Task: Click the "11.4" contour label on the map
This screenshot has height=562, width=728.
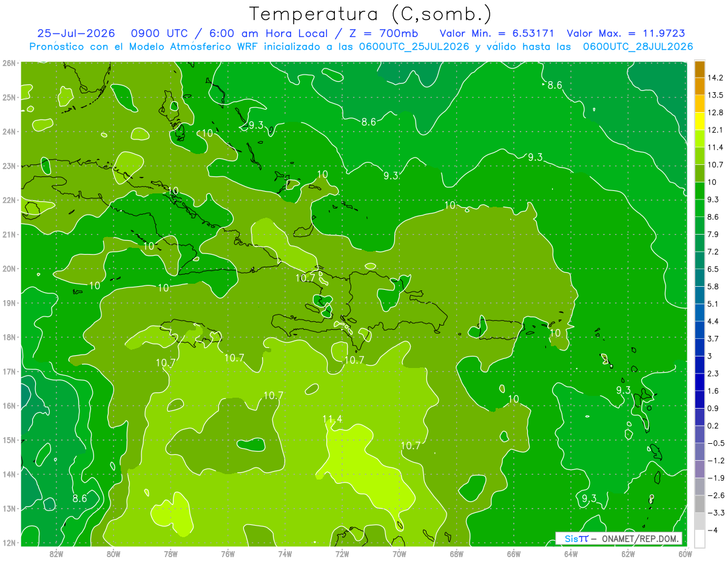Action: (x=332, y=419)
